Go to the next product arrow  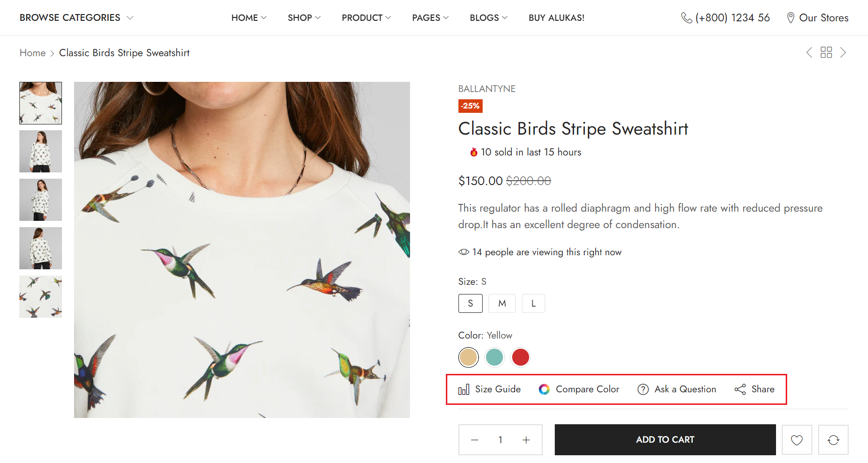coord(843,52)
